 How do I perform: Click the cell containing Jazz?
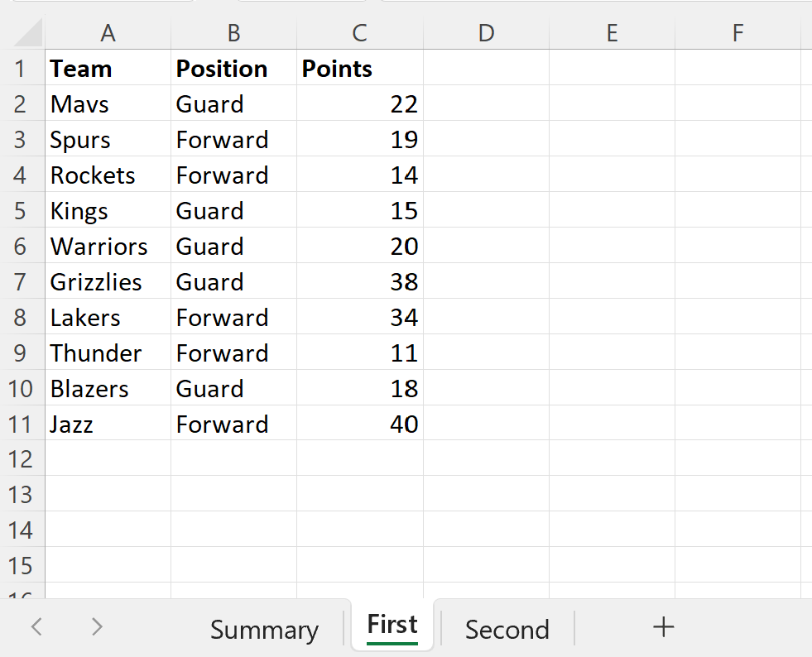click(108, 424)
